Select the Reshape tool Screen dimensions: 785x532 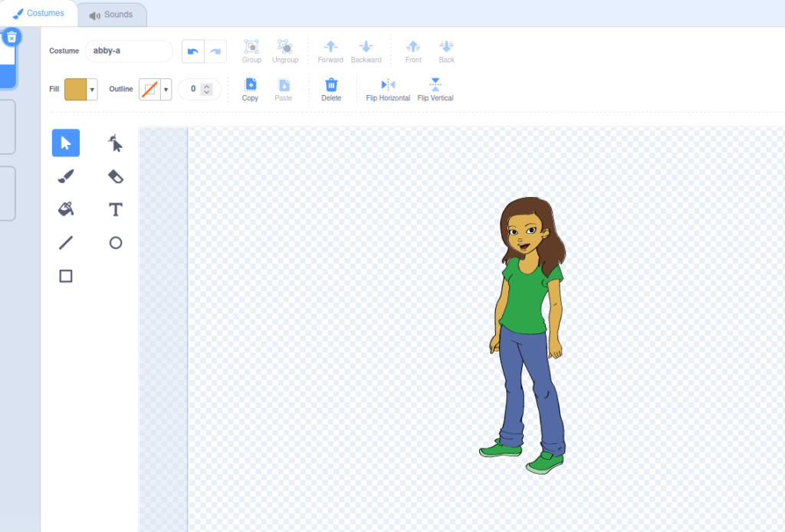point(115,143)
